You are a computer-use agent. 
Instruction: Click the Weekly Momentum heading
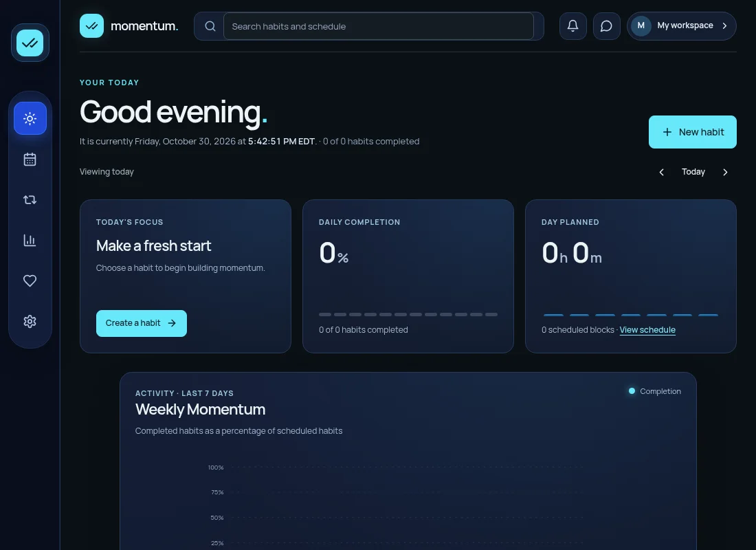200,410
